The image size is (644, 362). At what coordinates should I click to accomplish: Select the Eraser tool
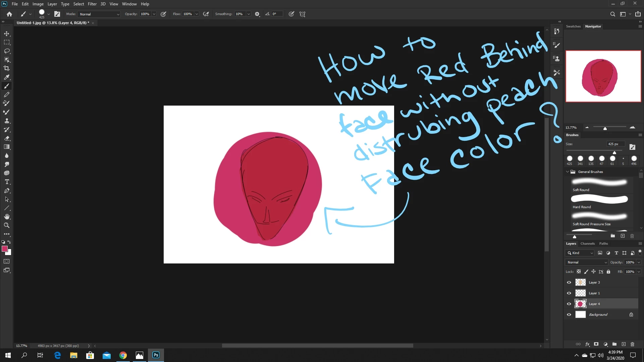click(7, 138)
